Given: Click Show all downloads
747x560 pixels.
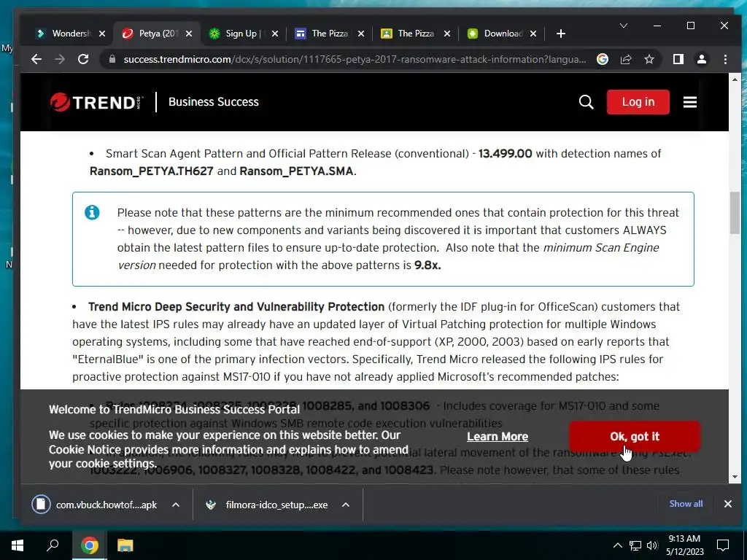Looking at the screenshot, I should coord(686,504).
